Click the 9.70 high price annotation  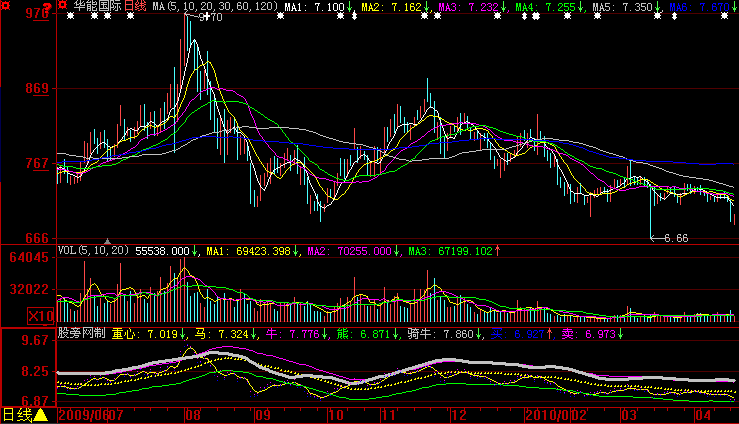tap(210, 17)
